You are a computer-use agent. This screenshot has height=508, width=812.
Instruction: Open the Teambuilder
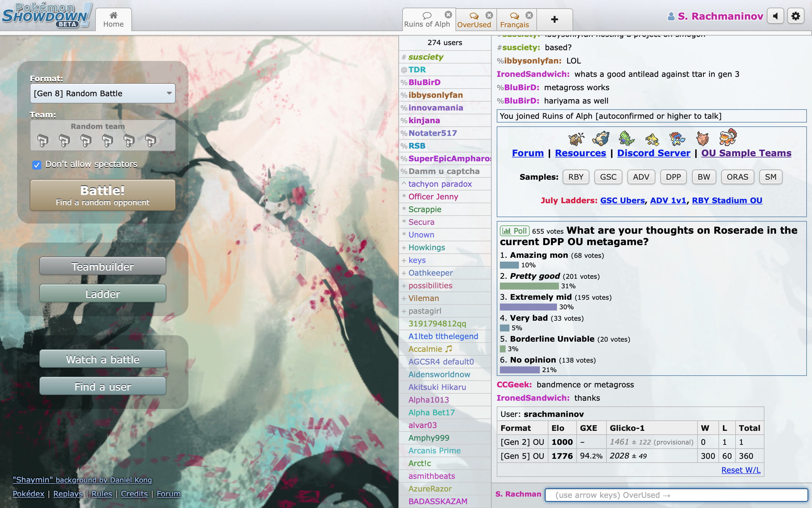(x=103, y=266)
